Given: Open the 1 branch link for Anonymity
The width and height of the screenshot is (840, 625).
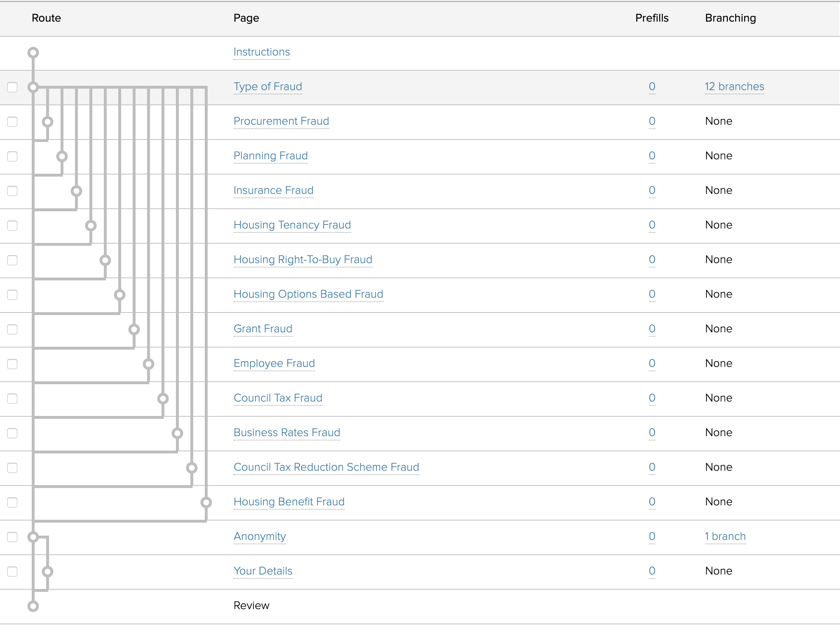Looking at the screenshot, I should coord(725,536).
